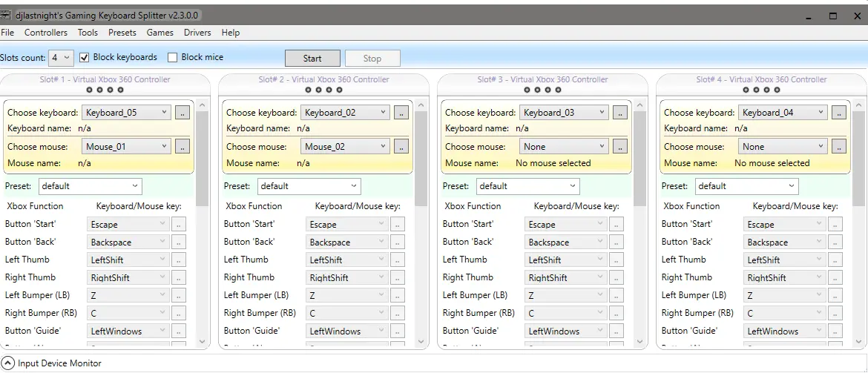This screenshot has height=373, width=868.
Task: Open Slot 3 Preset dropdown
Action: 527,186
